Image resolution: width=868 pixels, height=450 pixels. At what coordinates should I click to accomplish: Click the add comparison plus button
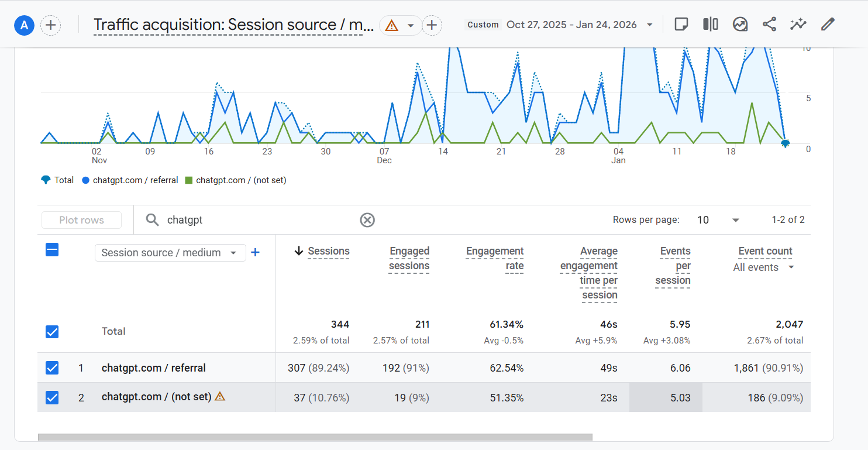click(x=432, y=25)
